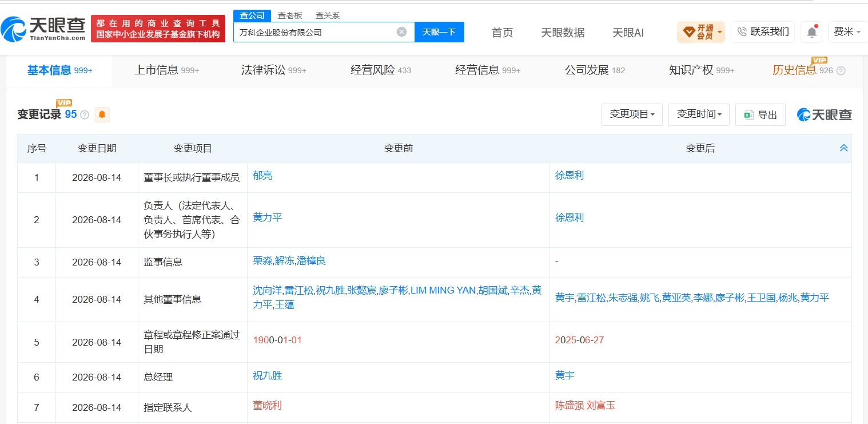The width and height of the screenshot is (868, 424).
Task: Click the 天眼一下 search button
Action: pos(439,32)
